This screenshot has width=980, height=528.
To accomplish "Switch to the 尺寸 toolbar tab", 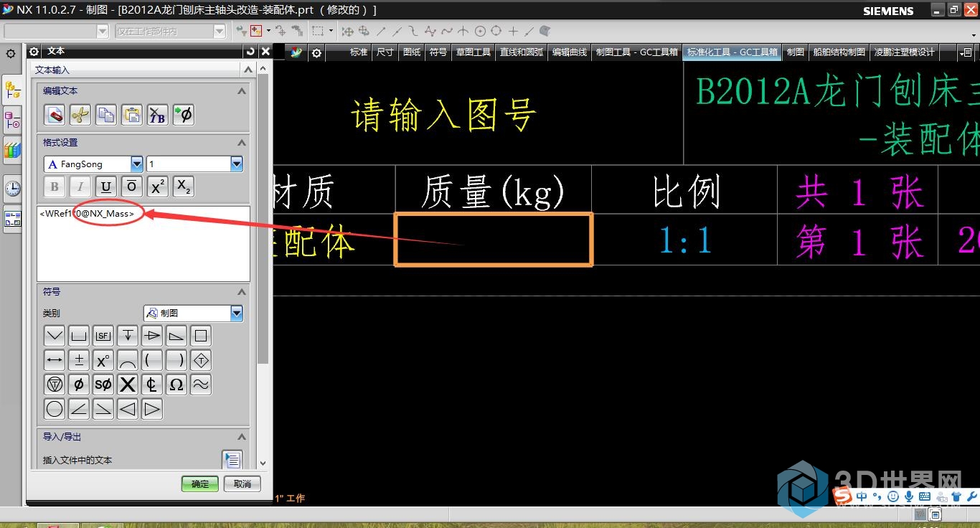I will pos(385,52).
